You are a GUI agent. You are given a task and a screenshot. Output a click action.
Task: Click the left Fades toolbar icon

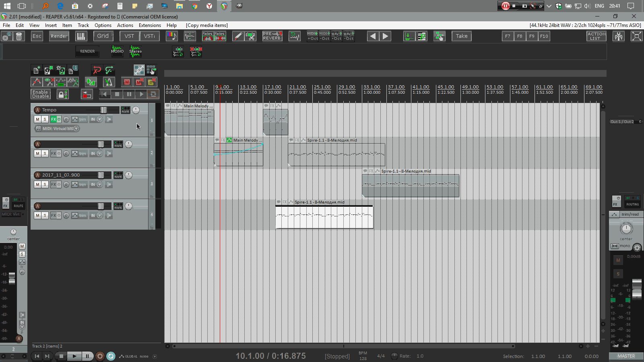[207, 36]
